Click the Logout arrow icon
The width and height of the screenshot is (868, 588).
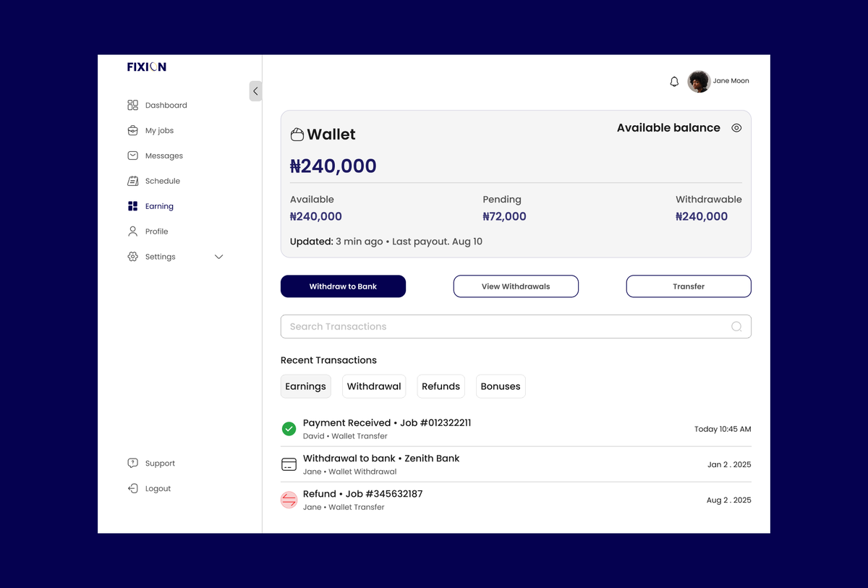coord(132,488)
